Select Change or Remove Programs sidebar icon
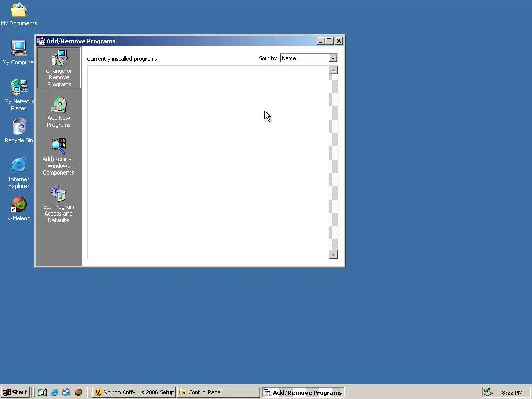This screenshot has height=399, width=532. (59, 68)
